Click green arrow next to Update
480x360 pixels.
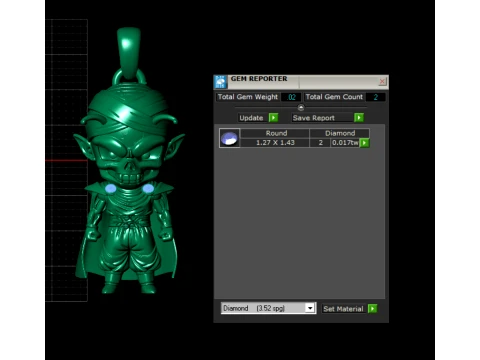pyautogui.click(x=273, y=118)
